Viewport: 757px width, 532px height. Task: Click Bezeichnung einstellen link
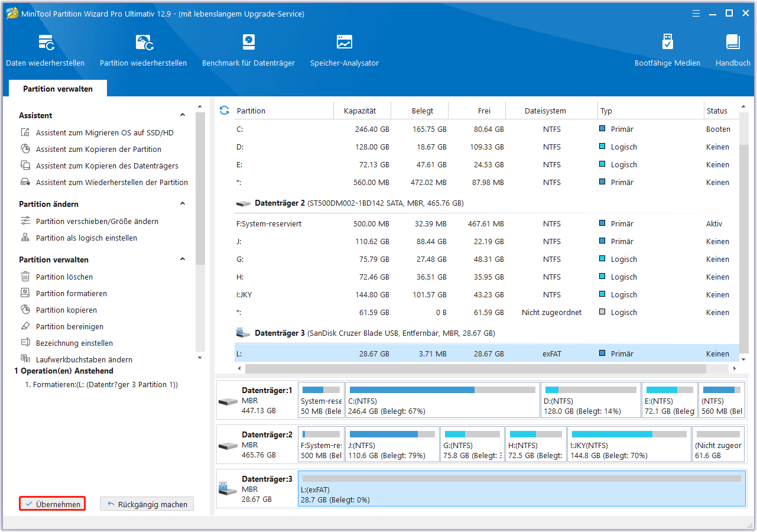(x=74, y=343)
